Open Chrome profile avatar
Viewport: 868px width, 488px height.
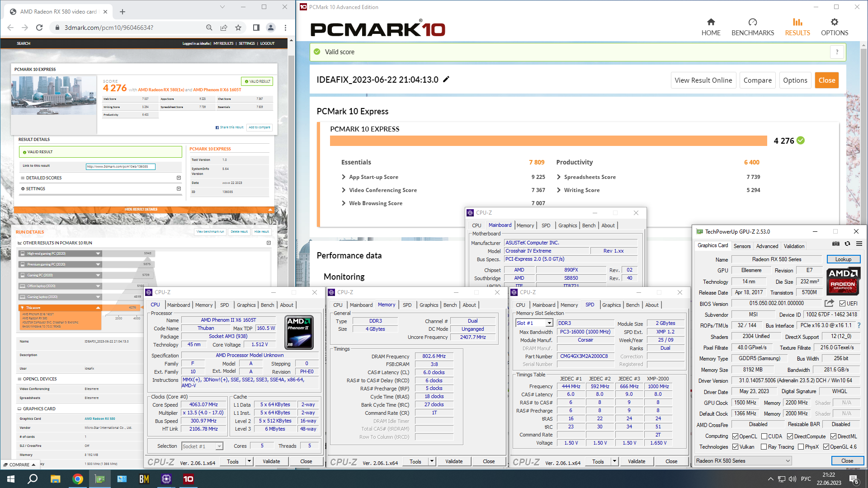(271, 28)
